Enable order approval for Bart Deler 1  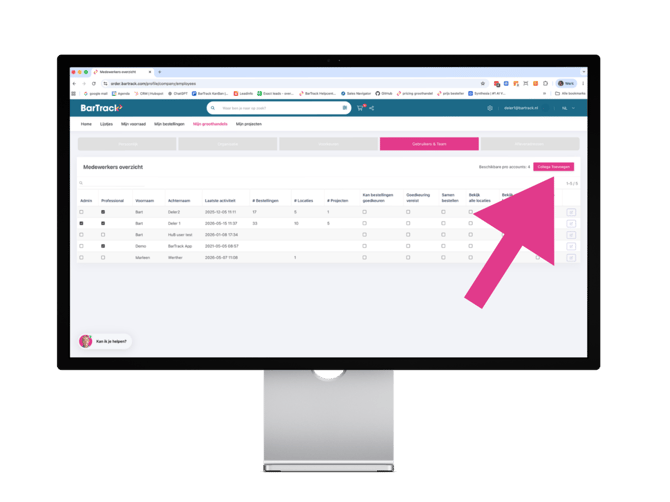364,223
